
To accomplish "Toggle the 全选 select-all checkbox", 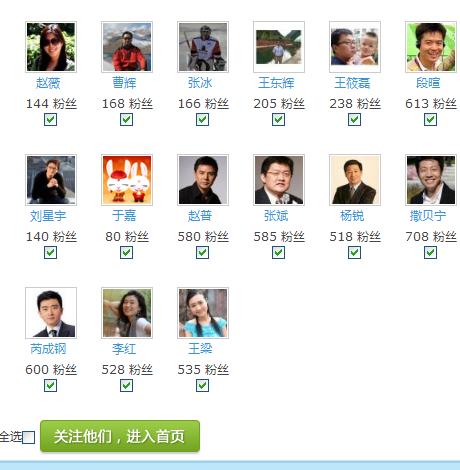I will point(29,437).
